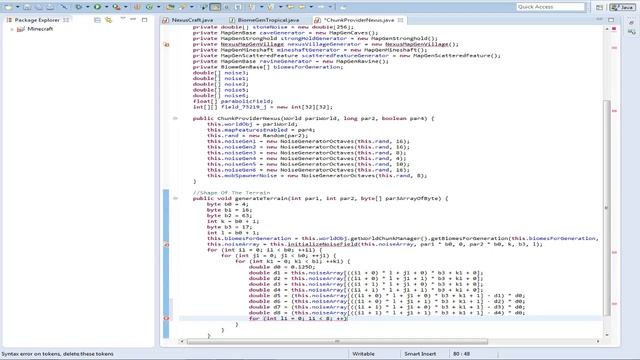Image resolution: width=640 pixels, height=360 pixels.
Task: Minimize the editor area
Action: [x=599, y=19]
